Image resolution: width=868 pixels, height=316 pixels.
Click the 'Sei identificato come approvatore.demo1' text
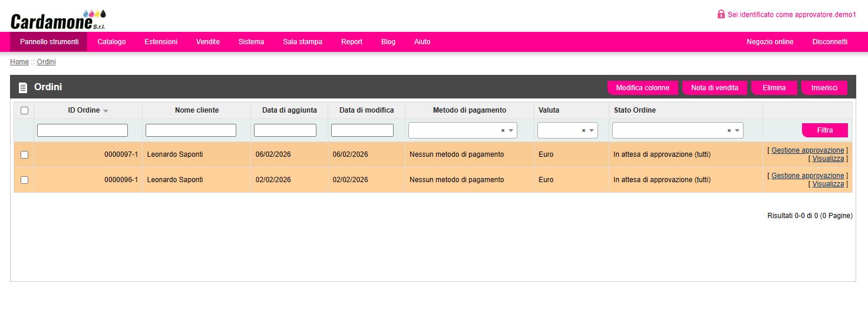[x=792, y=14]
